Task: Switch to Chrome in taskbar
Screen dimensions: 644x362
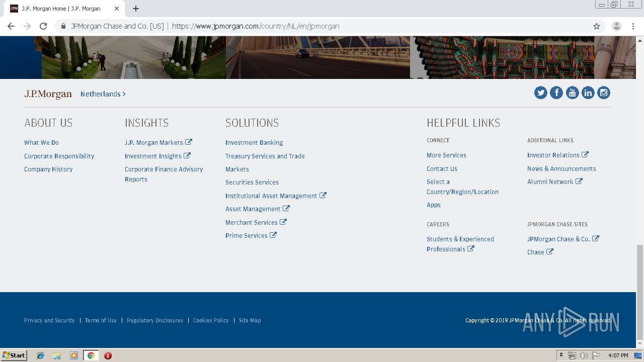Action: coord(91,355)
